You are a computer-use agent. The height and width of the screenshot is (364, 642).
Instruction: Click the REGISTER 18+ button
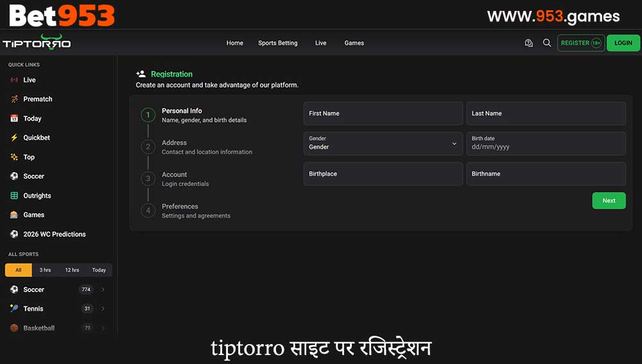581,43
